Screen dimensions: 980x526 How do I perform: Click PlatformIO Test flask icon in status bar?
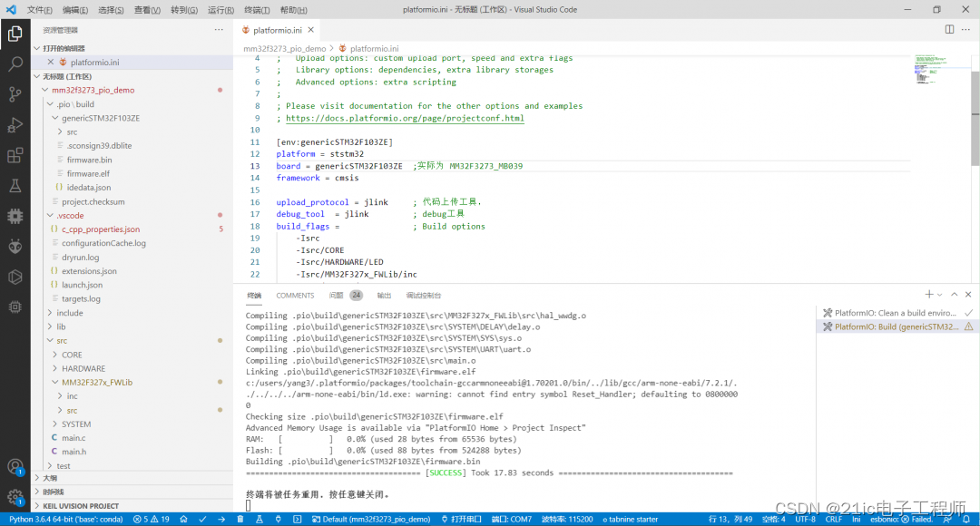(x=259, y=519)
